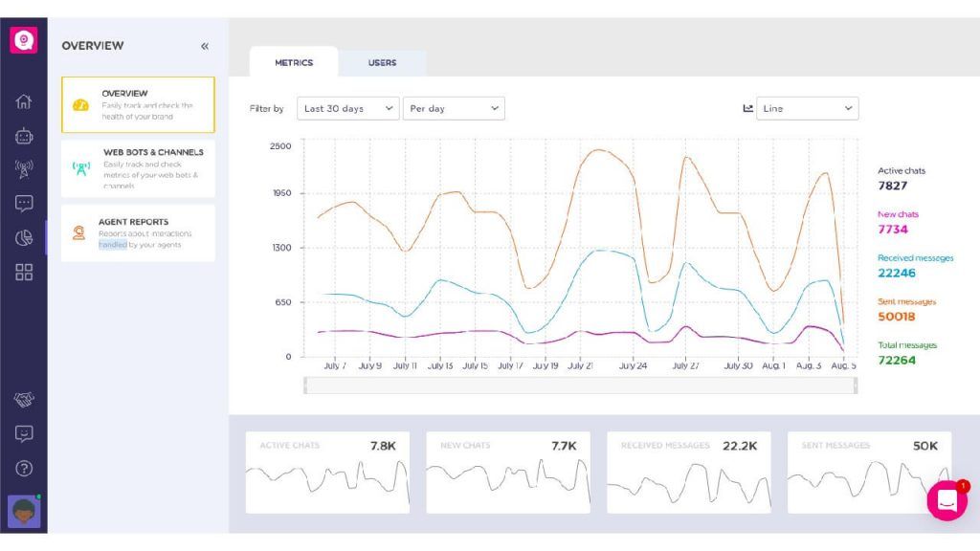Open the pink live chat widget
This screenshot has height=551, width=980.
947,500
